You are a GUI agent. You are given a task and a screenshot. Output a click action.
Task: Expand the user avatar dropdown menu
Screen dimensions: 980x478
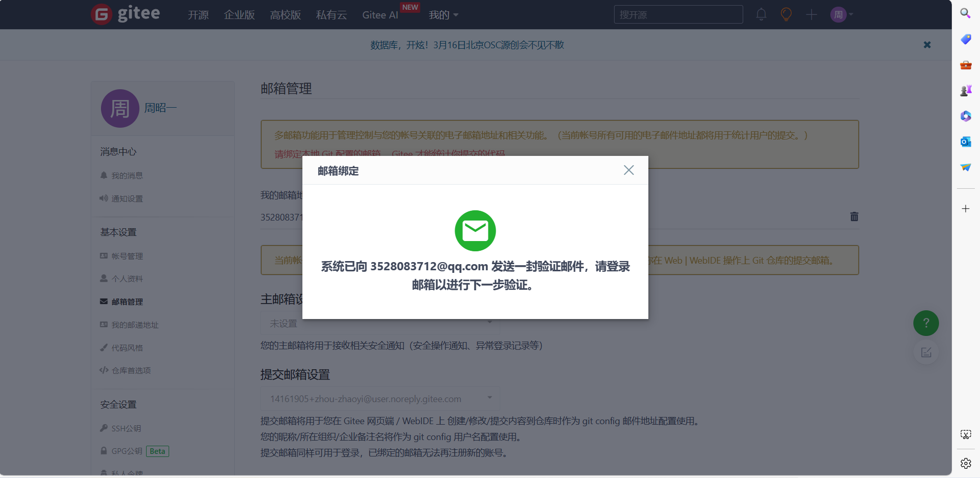(x=841, y=14)
